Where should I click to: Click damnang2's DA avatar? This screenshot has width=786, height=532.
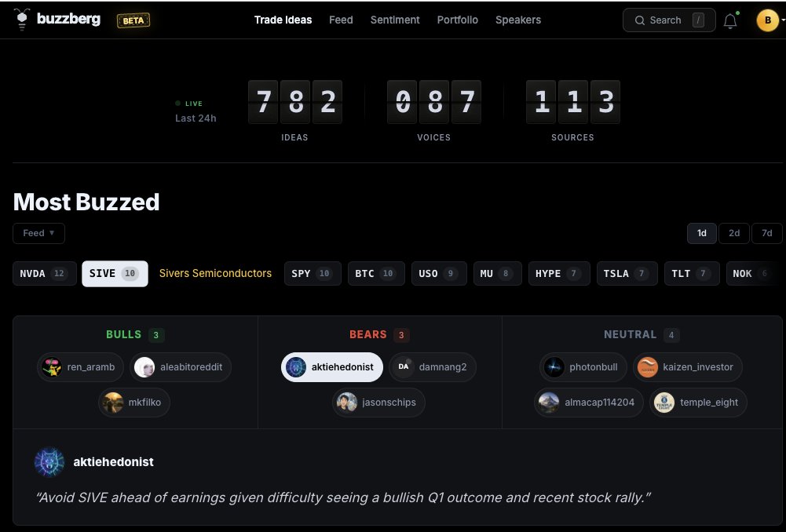tap(404, 367)
